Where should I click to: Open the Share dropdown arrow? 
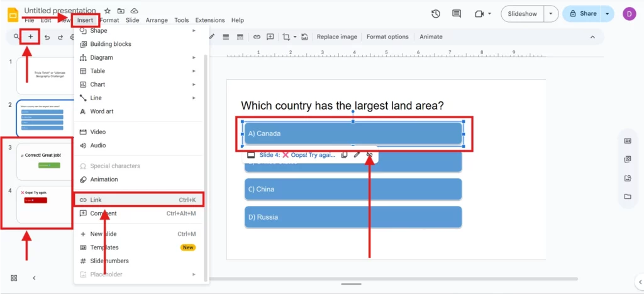(x=607, y=14)
